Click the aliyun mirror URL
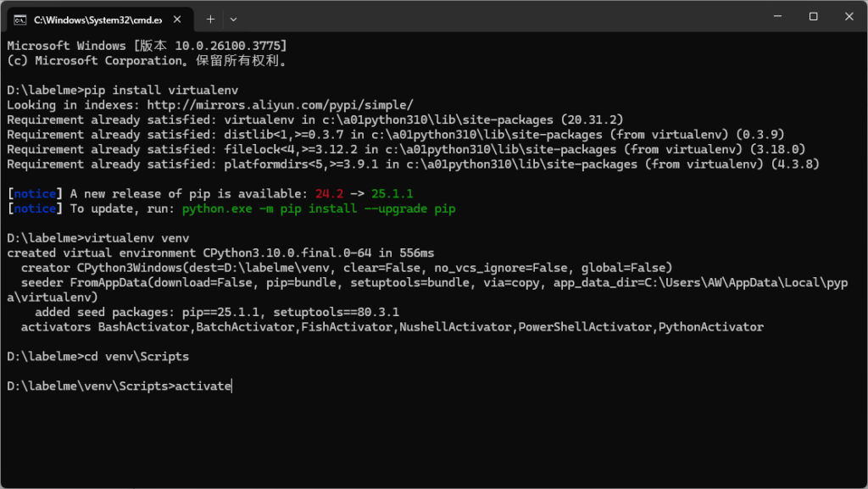The width and height of the screenshot is (868, 489). [280, 105]
